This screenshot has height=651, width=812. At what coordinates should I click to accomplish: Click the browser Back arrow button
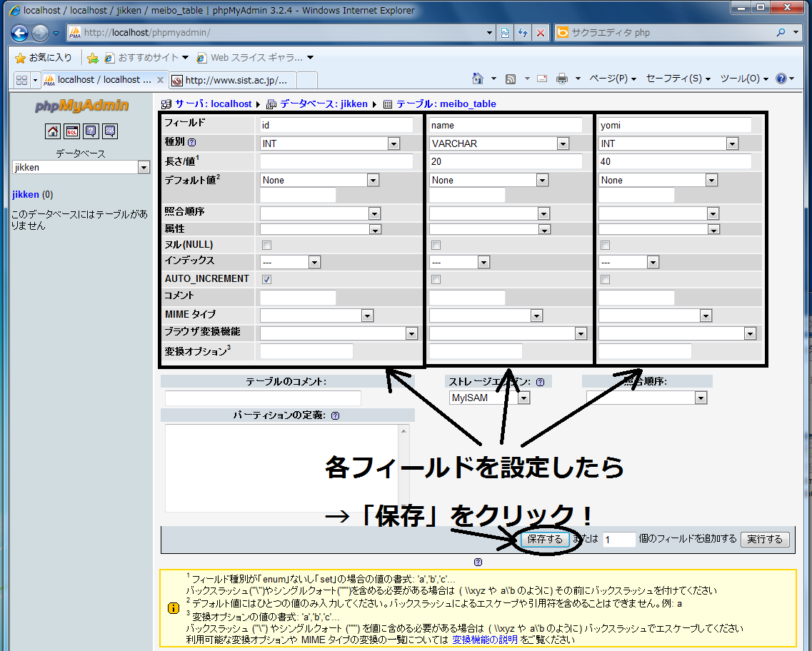pyautogui.click(x=19, y=33)
